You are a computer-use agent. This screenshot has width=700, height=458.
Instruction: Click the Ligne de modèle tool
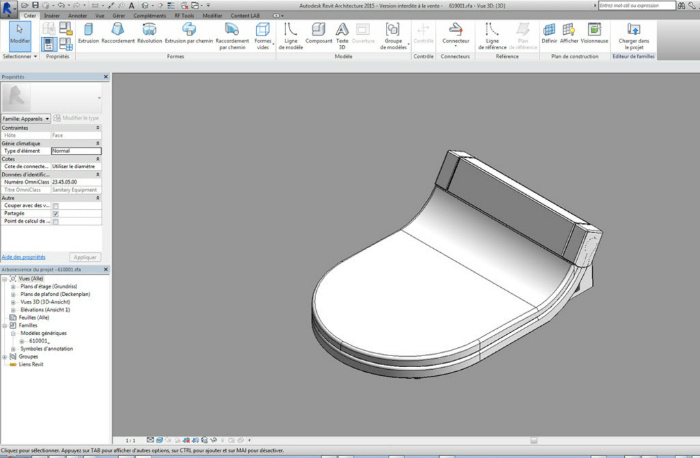(290, 33)
